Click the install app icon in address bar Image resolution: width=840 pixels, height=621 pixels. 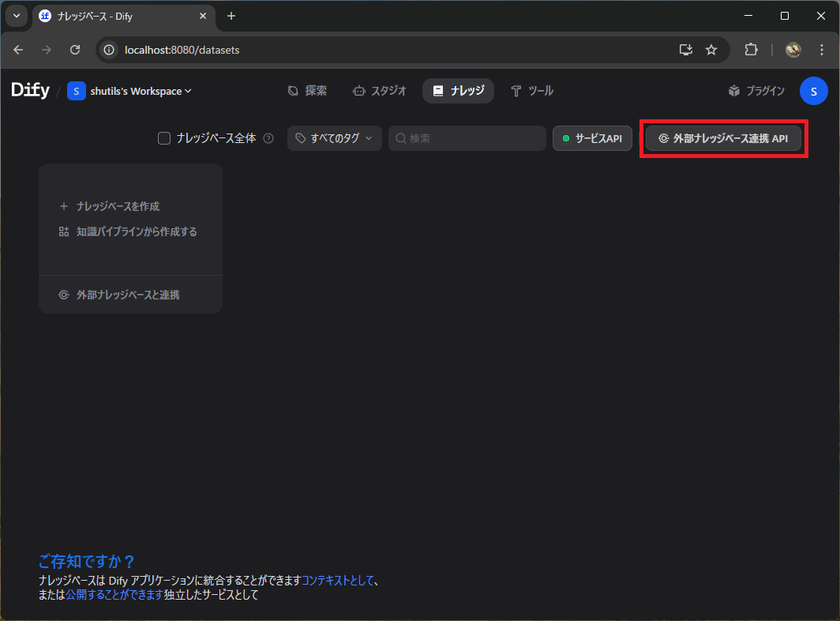pos(685,50)
